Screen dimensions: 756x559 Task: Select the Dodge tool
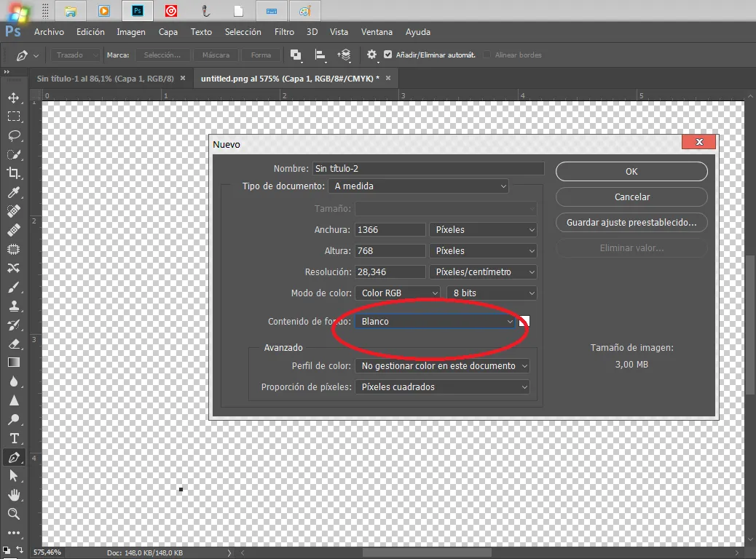(x=14, y=419)
